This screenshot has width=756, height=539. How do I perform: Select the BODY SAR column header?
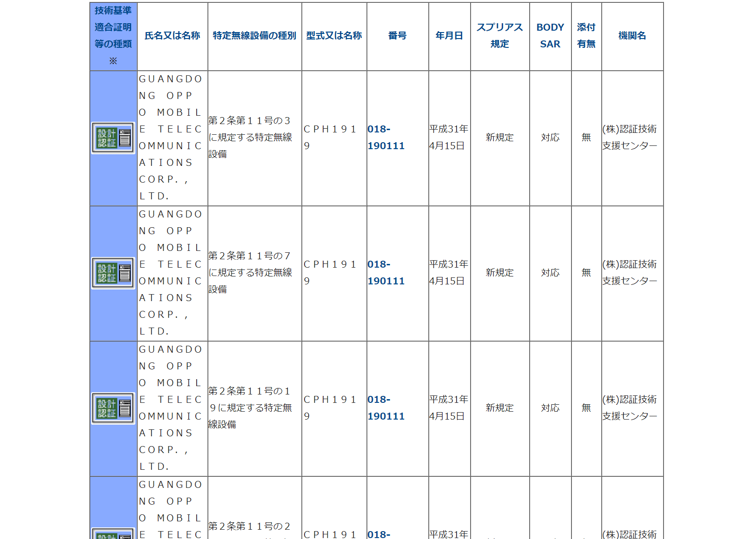tap(550, 36)
